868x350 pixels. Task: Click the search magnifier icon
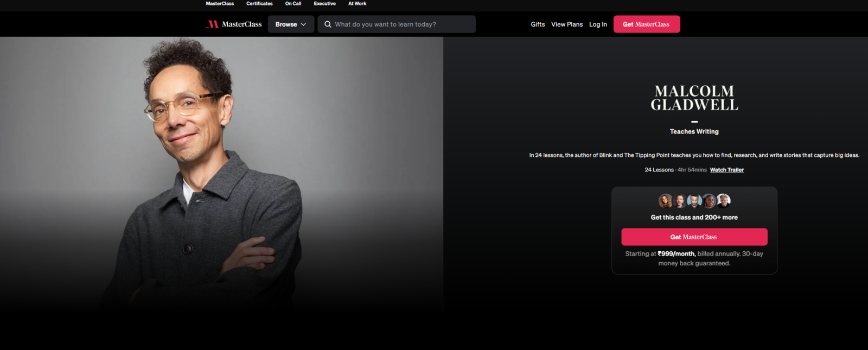click(x=328, y=24)
